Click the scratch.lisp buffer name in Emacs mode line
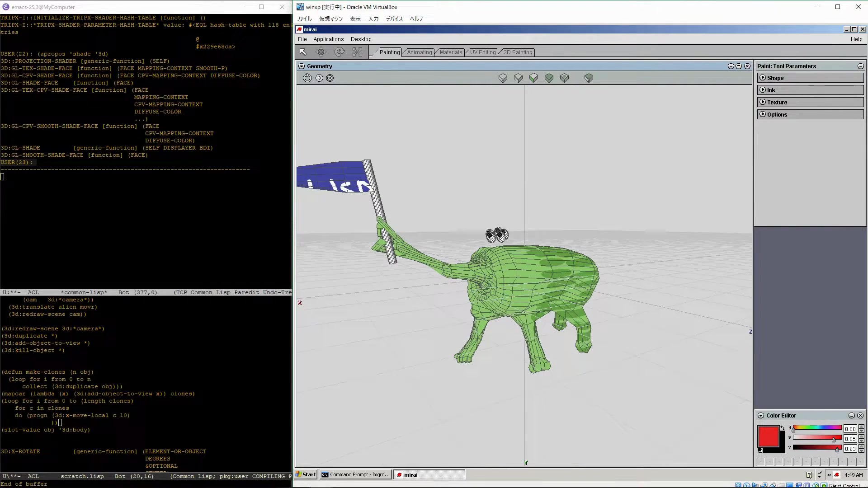 82,476
